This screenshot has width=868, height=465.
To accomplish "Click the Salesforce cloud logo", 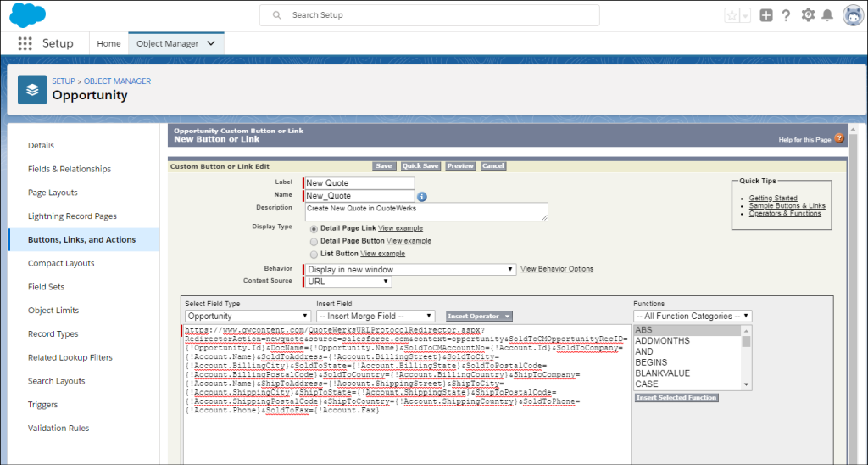I will pos(27,15).
